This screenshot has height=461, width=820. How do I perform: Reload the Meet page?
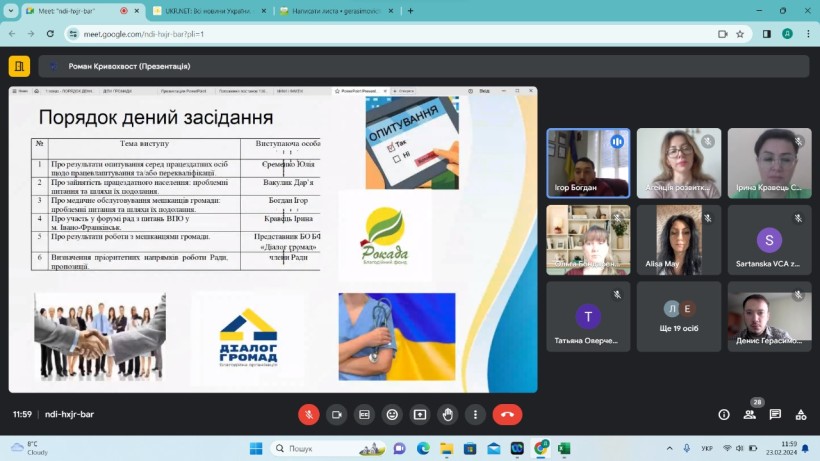point(50,34)
